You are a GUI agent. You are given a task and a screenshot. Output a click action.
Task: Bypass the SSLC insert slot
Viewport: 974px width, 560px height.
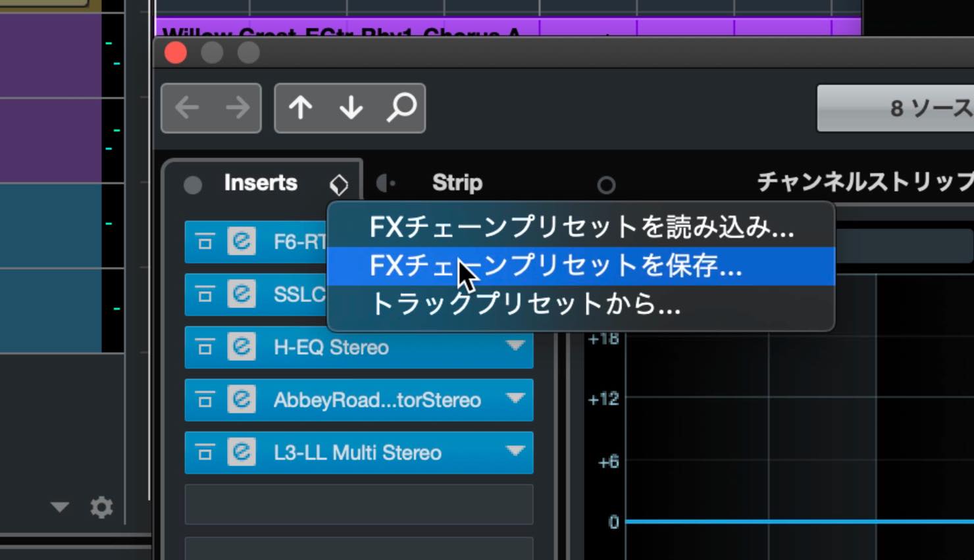click(205, 294)
